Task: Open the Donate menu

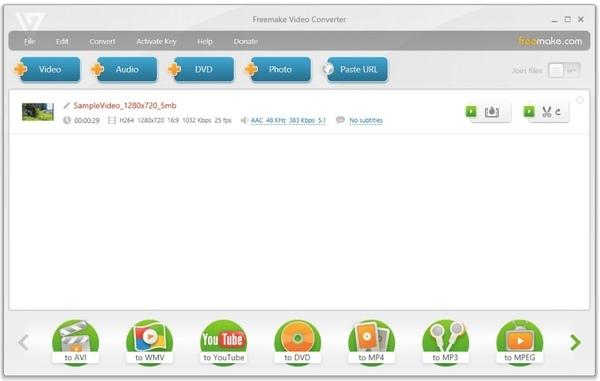Action: pyautogui.click(x=246, y=41)
